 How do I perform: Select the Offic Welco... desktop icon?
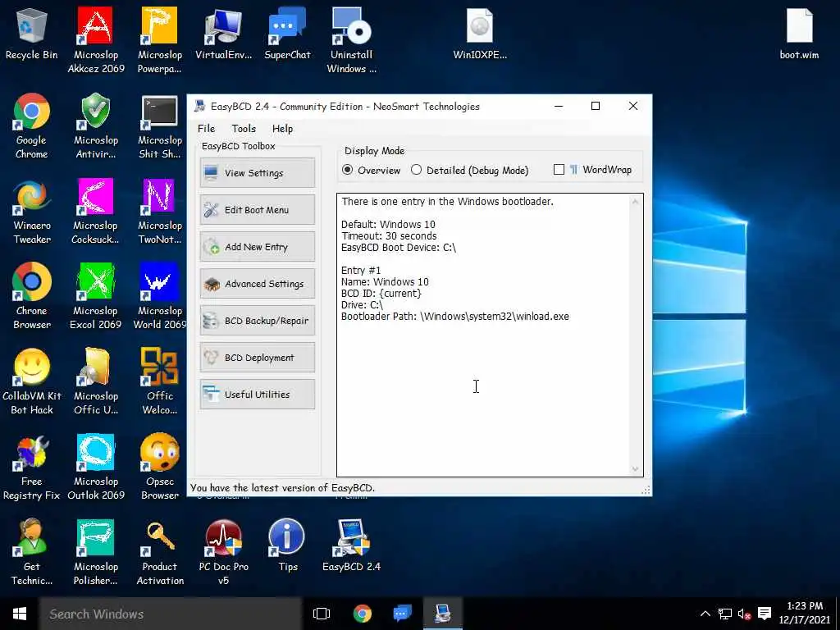coord(160,382)
